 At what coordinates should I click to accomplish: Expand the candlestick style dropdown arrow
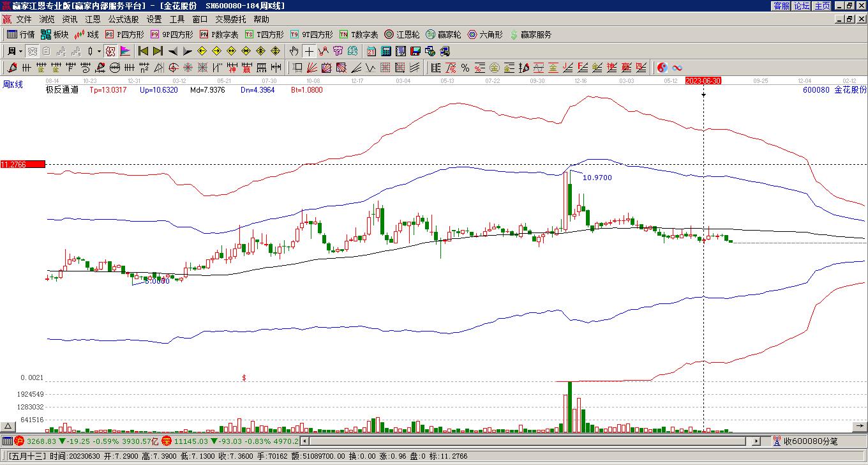(99, 51)
